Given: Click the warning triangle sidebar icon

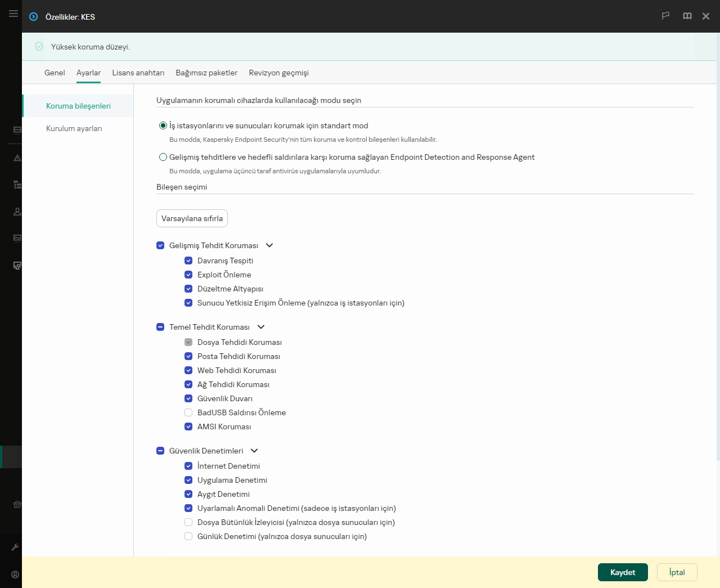Looking at the screenshot, I should [17, 158].
